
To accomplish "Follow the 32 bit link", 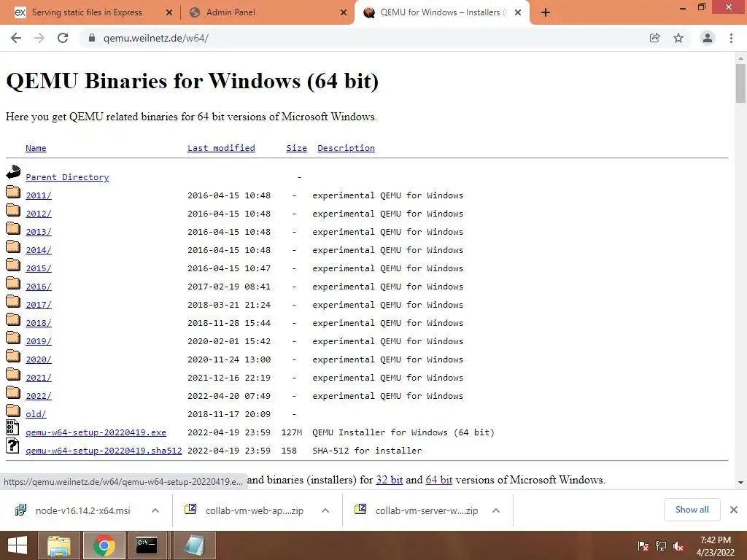I will [x=390, y=480].
